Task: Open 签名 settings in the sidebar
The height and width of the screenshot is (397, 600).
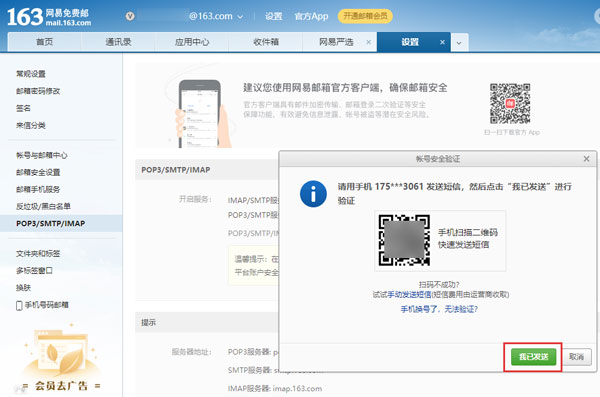Action: [x=23, y=108]
